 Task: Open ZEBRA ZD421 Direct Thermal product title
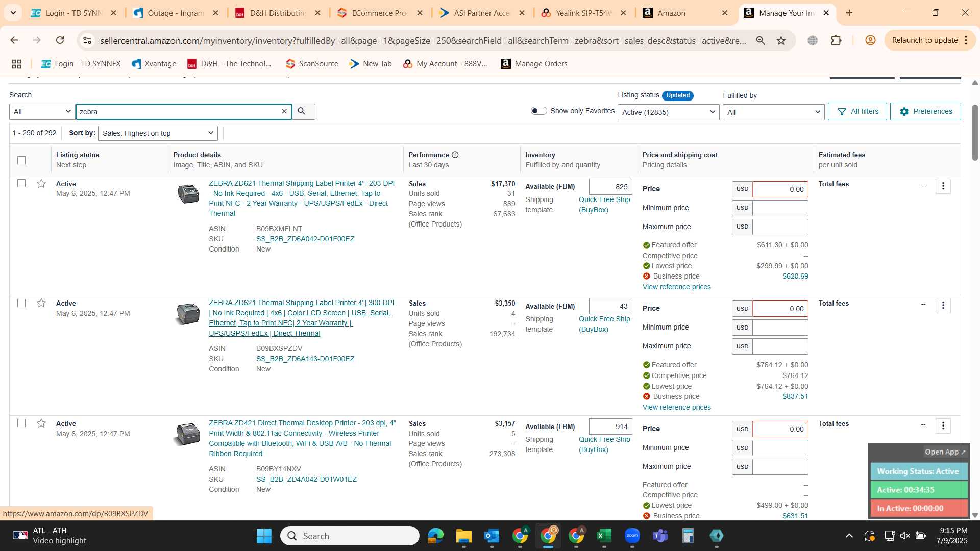pyautogui.click(x=302, y=438)
